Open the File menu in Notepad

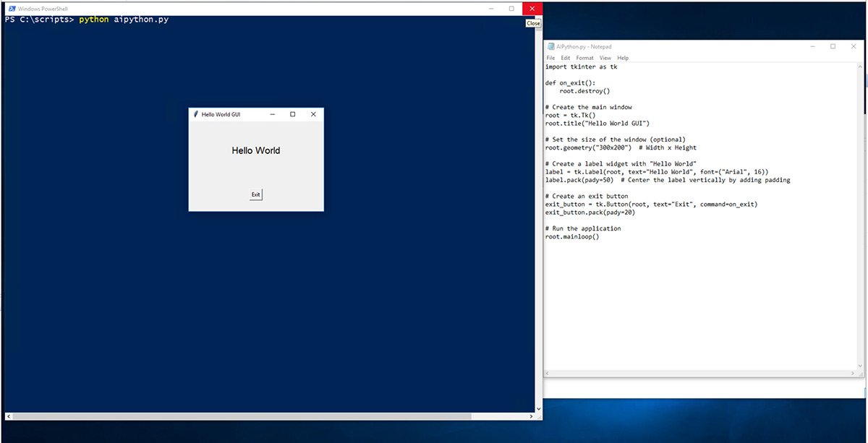click(550, 58)
